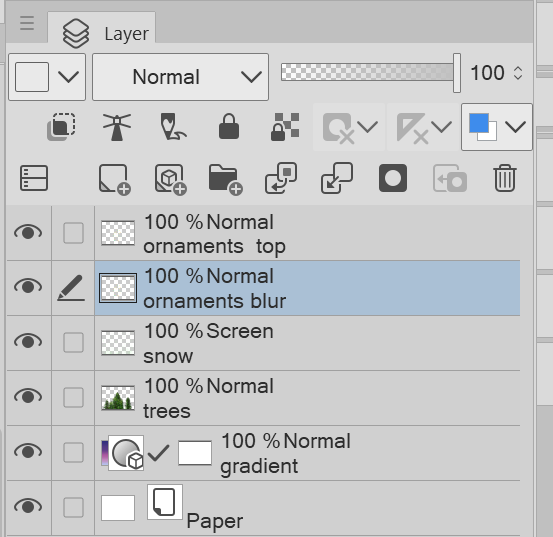Click Merge with layer below icon
Screen dimensions: 553x537
coord(337,178)
